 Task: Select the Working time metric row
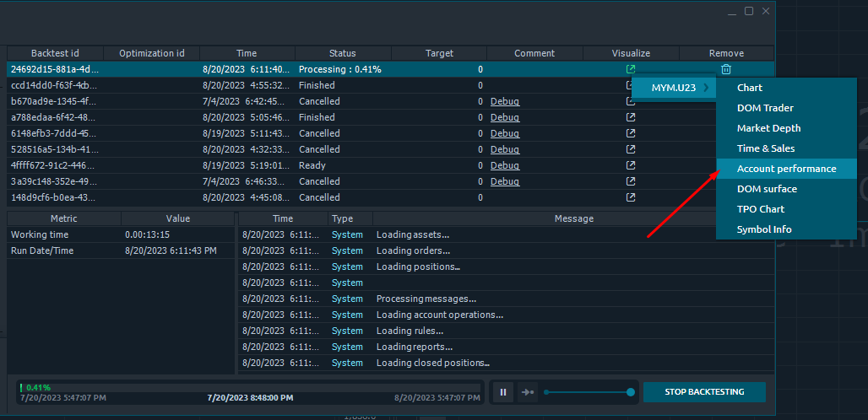[x=122, y=234]
